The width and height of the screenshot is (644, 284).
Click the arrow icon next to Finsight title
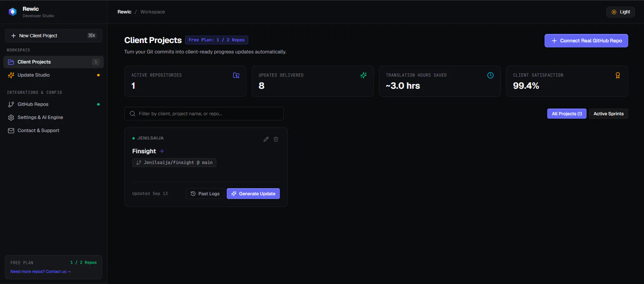tap(162, 151)
